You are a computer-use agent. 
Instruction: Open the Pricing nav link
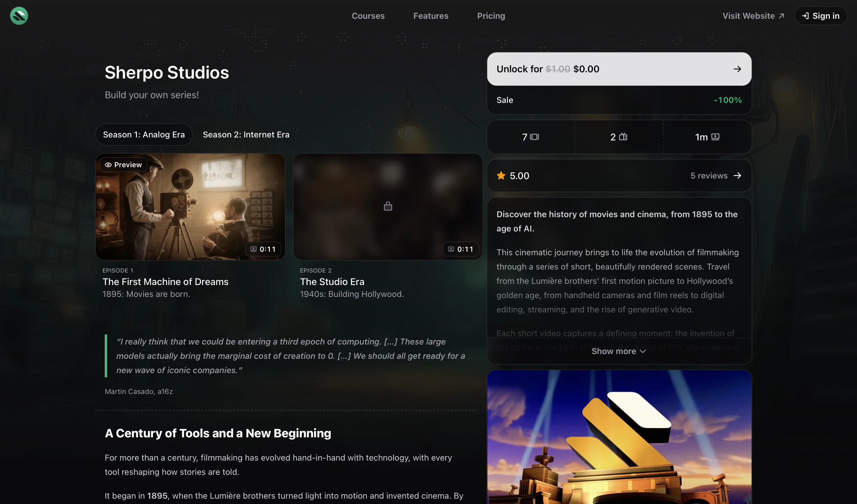[x=491, y=16]
